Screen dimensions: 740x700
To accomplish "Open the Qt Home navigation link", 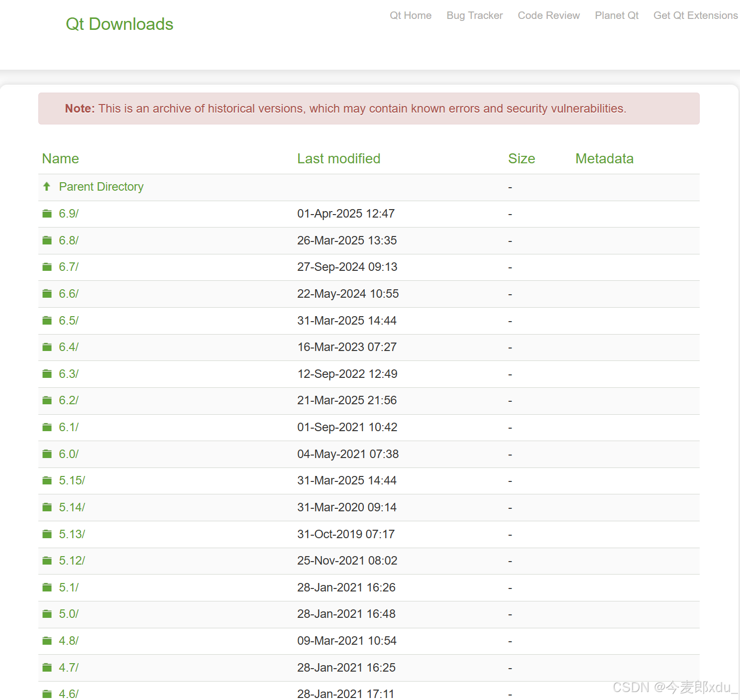I will click(411, 15).
